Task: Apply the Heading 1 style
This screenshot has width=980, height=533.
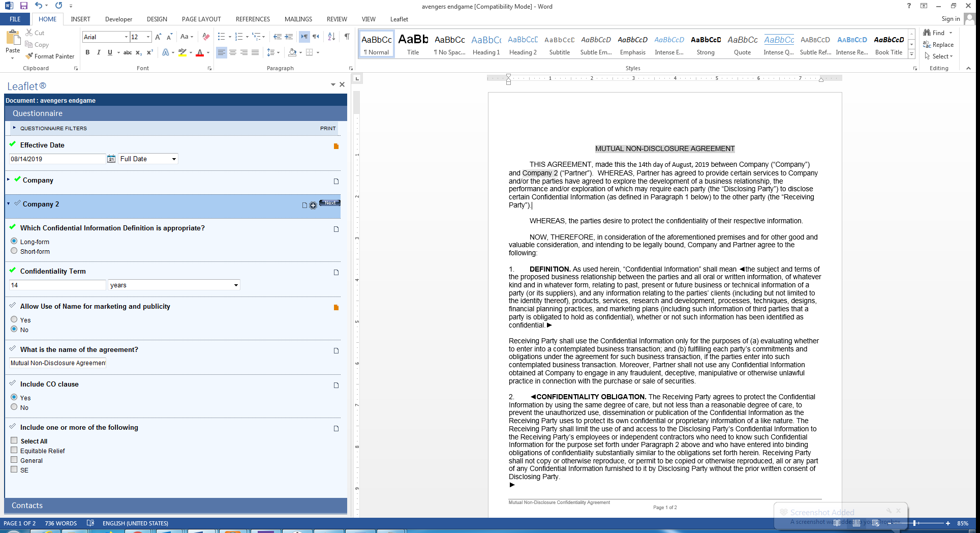Action: click(x=486, y=45)
